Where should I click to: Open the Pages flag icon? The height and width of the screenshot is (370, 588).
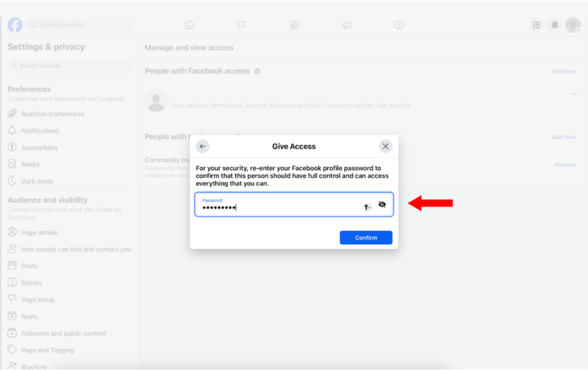(x=242, y=25)
